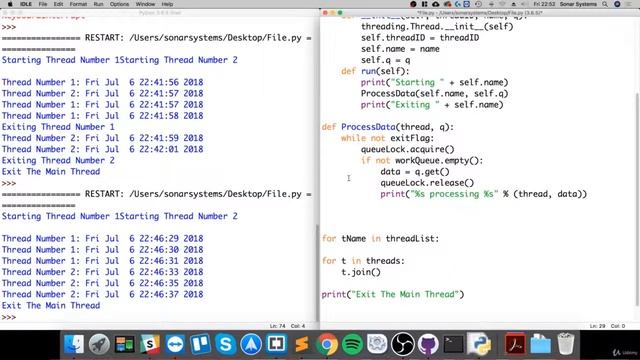Open Launchpad rocket icon in dock
This screenshot has height=360, width=640.
pyautogui.click(x=99, y=344)
